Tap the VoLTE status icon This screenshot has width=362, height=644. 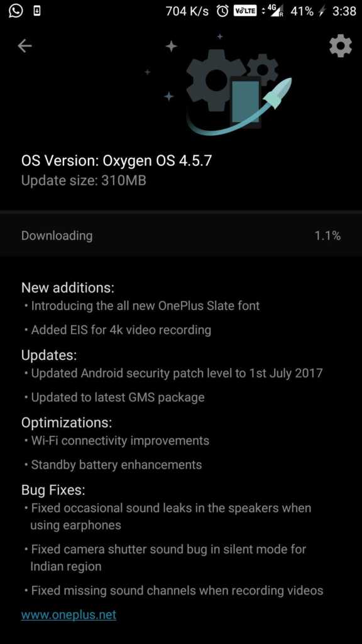(x=244, y=11)
